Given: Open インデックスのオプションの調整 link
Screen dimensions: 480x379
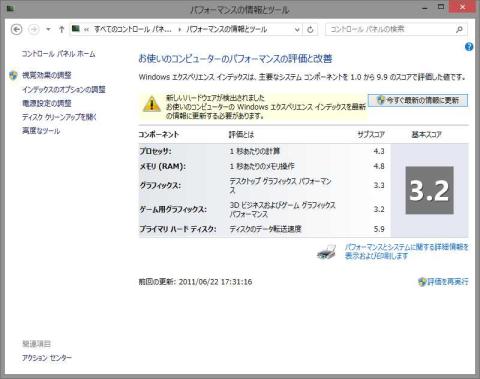Looking at the screenshot, I should pos(64,89).
